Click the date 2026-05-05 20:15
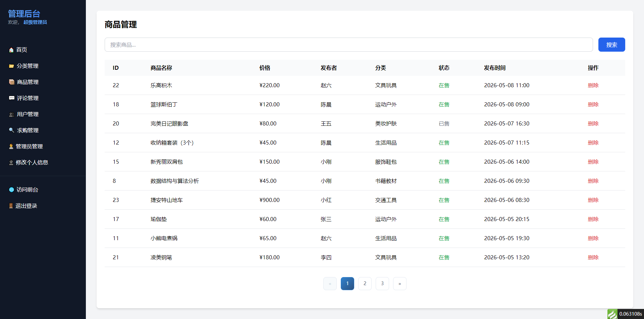This screenshot has width=644, height=319. pyautogui.click(x=507, y=219)
